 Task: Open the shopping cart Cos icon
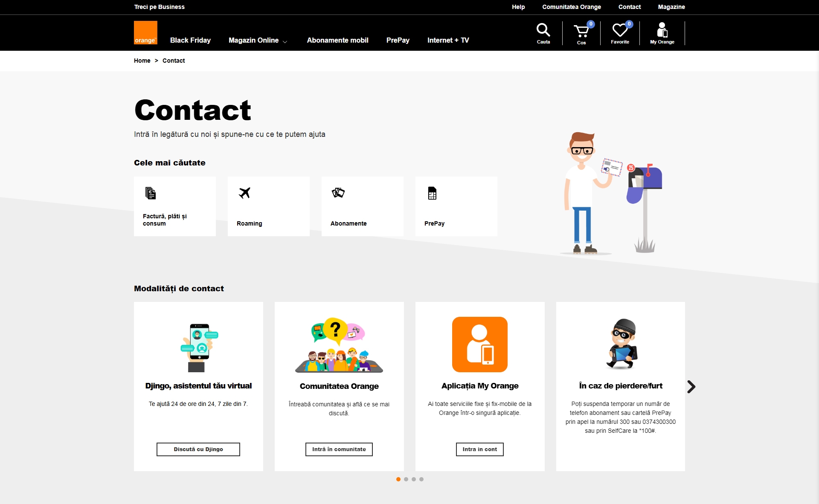pos(581,34)
